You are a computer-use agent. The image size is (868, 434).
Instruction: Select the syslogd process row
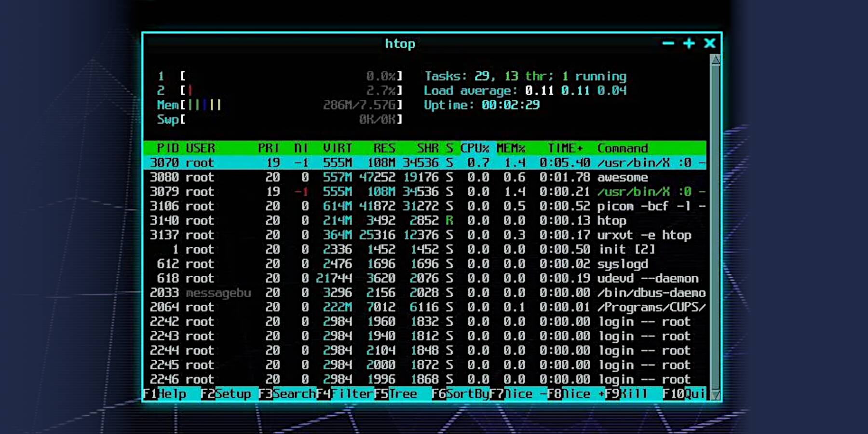click(386, 264)
